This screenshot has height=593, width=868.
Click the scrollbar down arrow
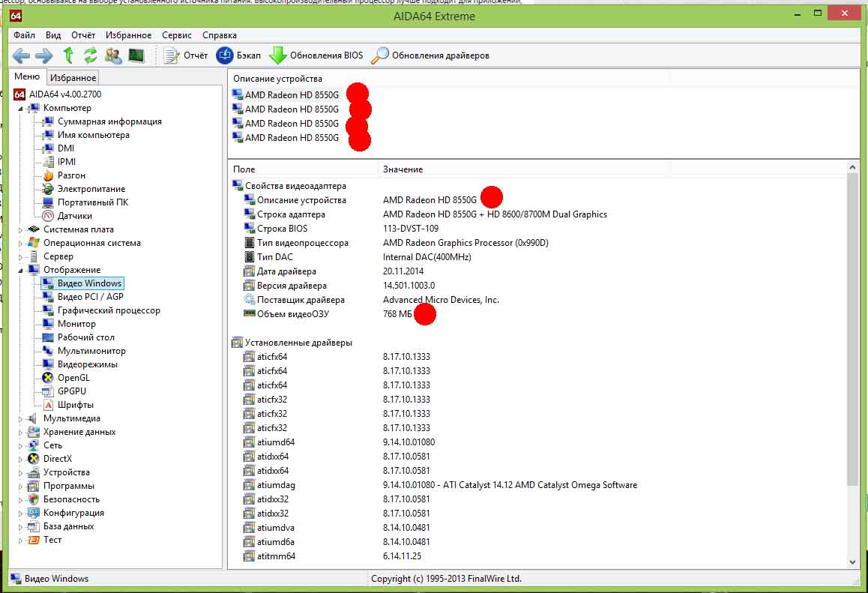click(852, 562)
